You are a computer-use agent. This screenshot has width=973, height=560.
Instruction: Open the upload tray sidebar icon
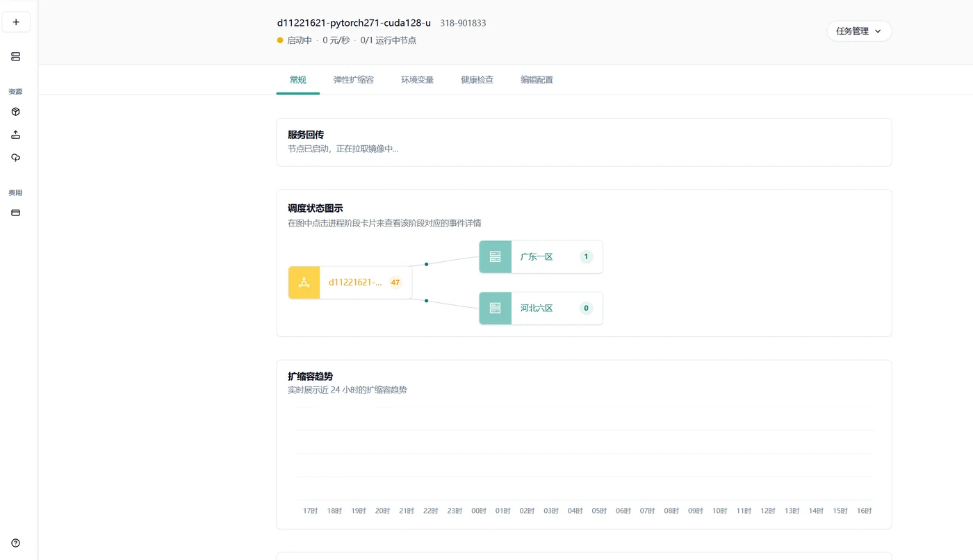click(16, 135)
